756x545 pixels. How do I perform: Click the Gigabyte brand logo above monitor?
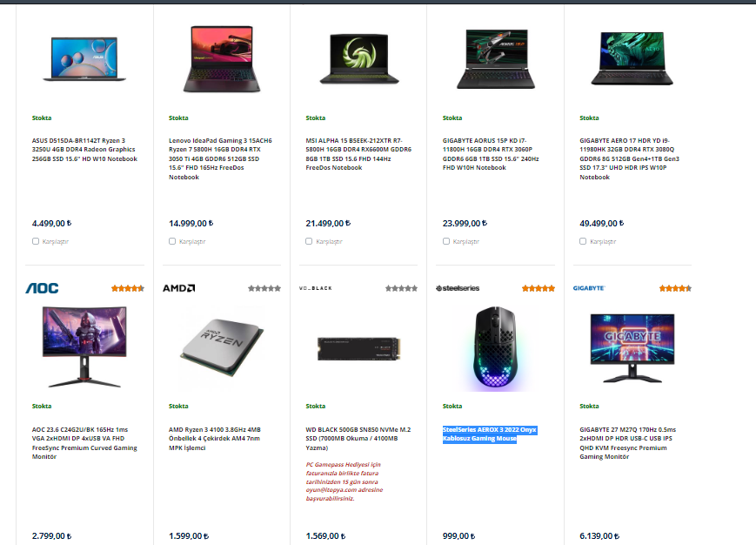[589, 288]
